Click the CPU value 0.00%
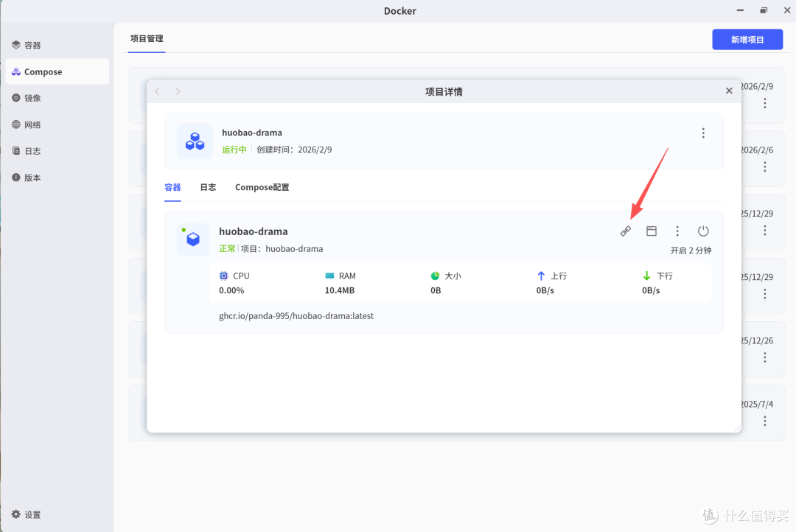The height and width of the screenshot is (532, 796). (231, 290)
